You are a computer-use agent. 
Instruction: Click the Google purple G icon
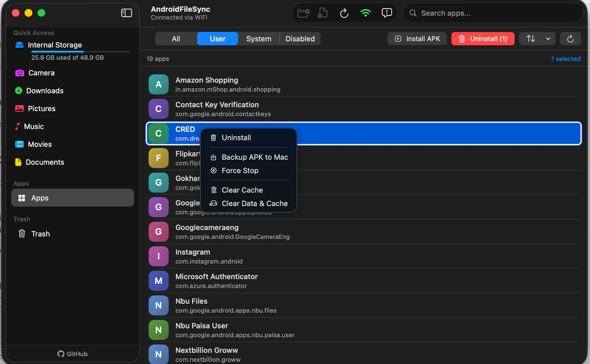coord(159,207)
